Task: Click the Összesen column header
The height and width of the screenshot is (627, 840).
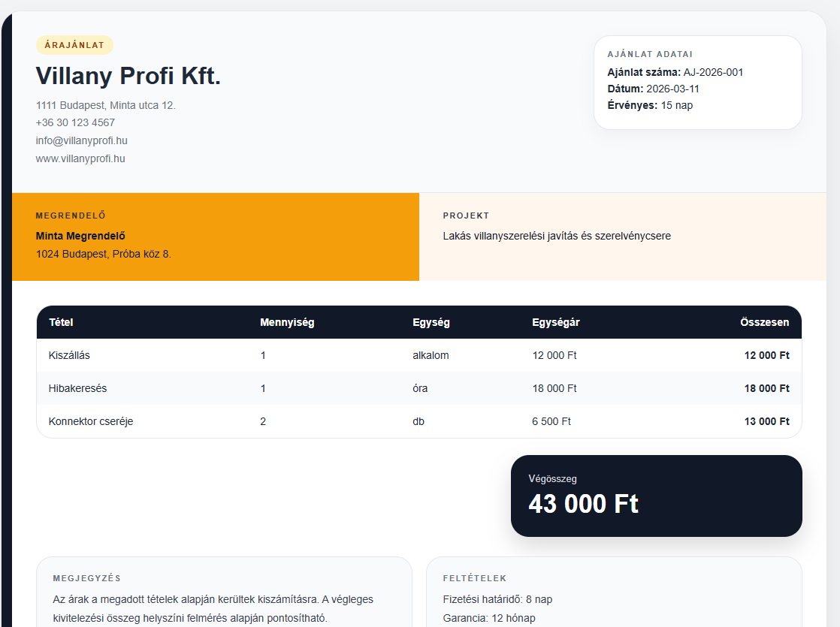Action: (x=764, y=322)
